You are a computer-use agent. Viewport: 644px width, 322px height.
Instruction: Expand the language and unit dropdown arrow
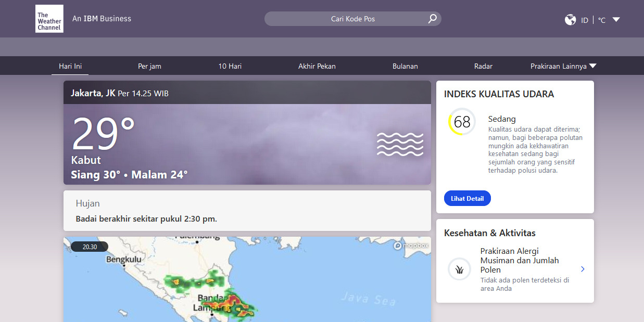[616, 20]
